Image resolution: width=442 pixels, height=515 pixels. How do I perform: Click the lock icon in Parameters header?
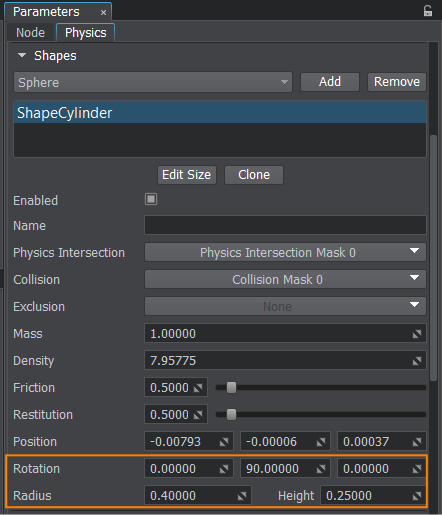click(x=428, y=11)
